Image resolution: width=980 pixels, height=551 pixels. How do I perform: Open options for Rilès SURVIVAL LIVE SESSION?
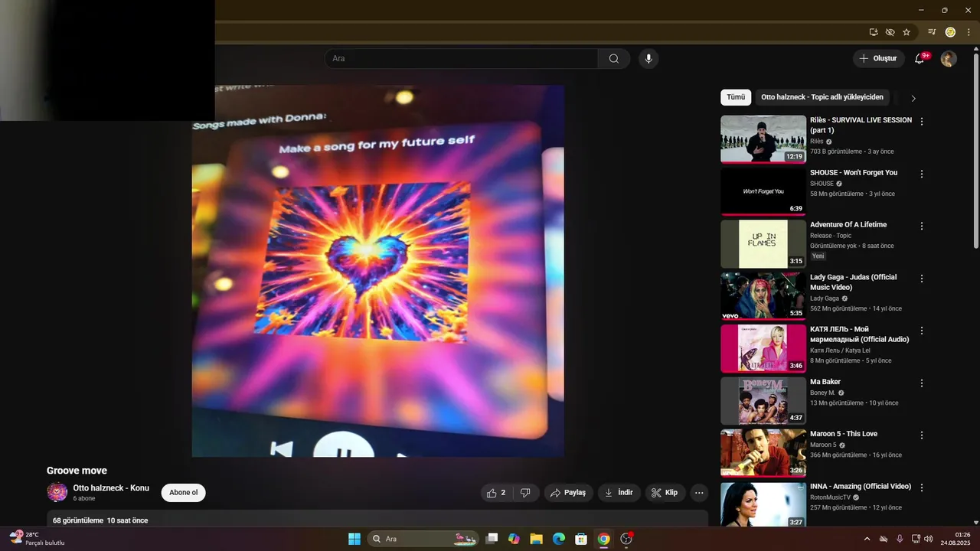pos(922,122)
